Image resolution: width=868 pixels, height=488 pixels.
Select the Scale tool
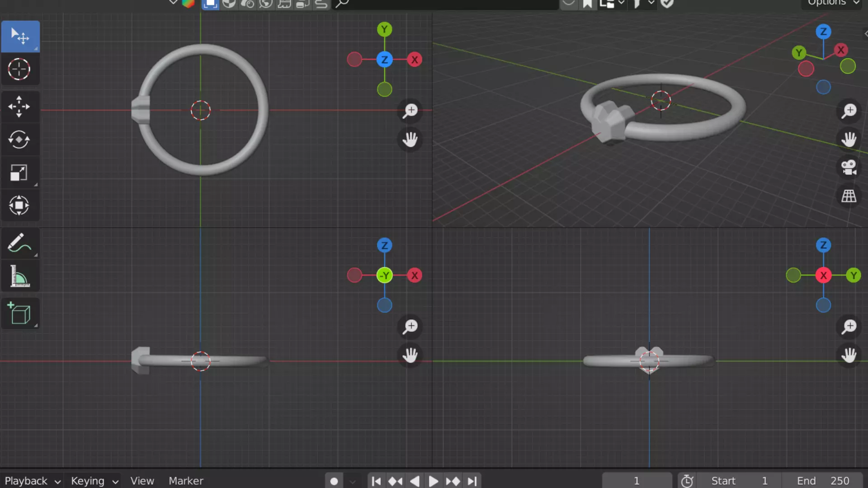click(19, 173)
